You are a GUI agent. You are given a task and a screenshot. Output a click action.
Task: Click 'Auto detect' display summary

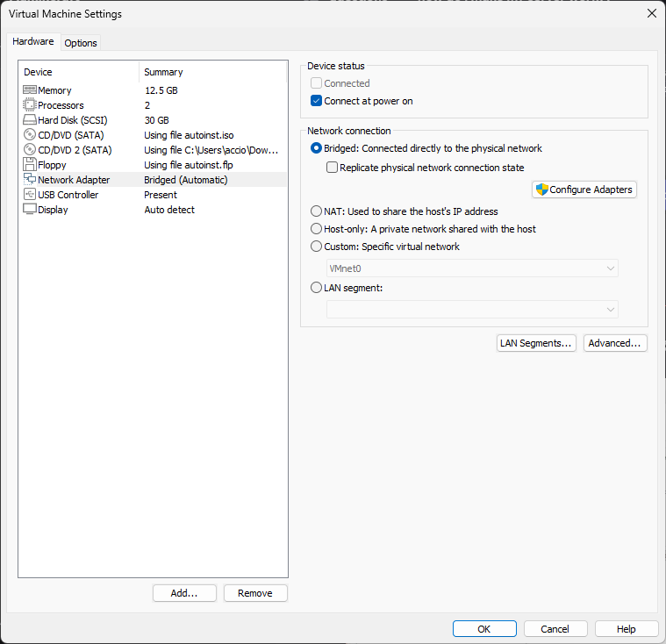click(x=169, y=210)
